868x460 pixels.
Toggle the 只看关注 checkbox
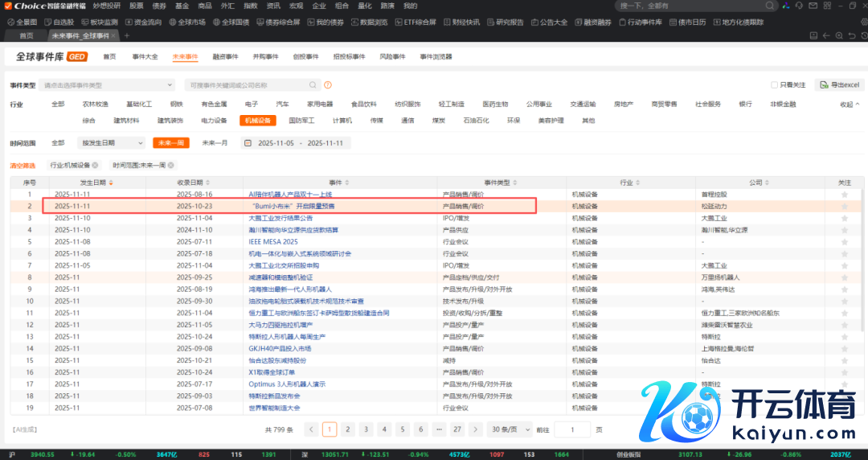click(774, 85)
